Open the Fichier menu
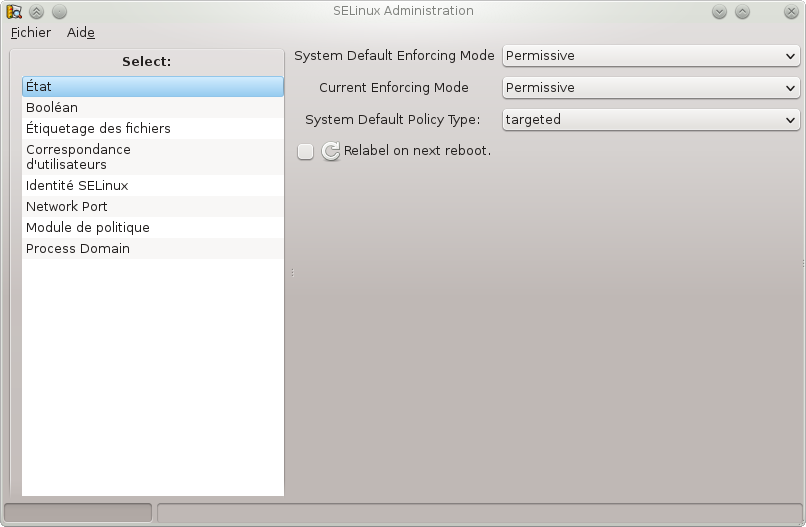 pyautogui.click(x=31, y=32)
